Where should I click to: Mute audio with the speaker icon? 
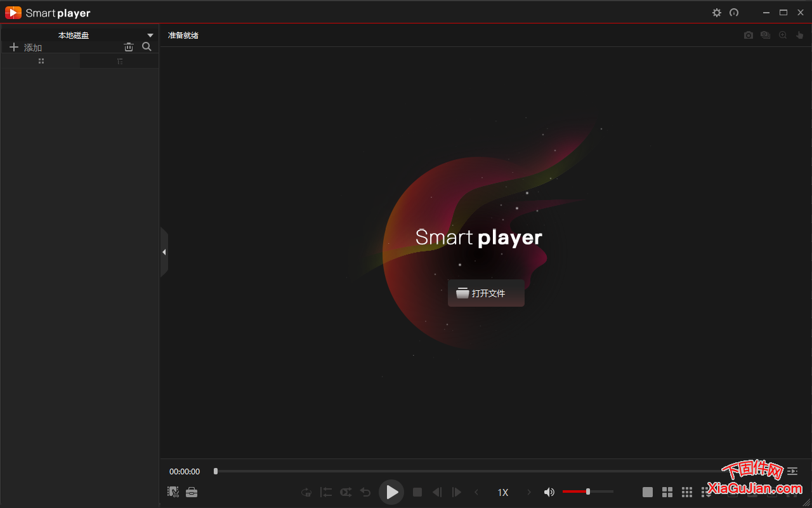[x=549, y=492]
